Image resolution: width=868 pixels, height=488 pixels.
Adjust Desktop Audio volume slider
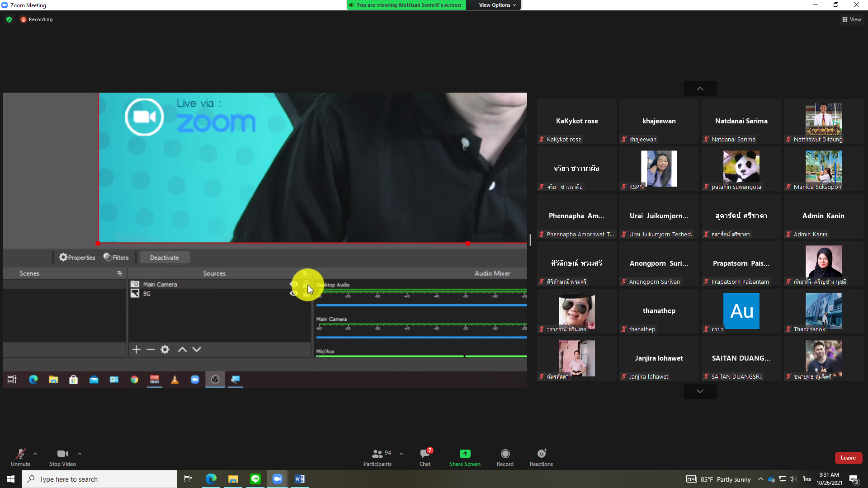pos(421,305)
